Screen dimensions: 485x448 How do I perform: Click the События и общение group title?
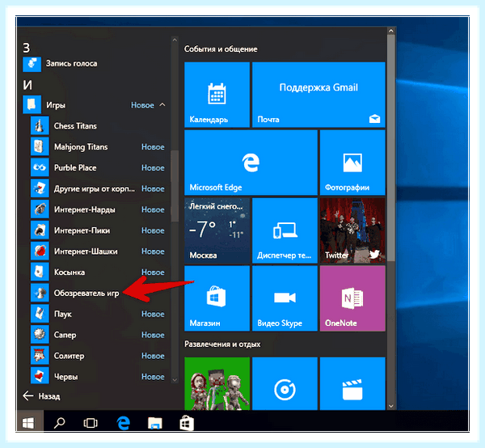221,49
